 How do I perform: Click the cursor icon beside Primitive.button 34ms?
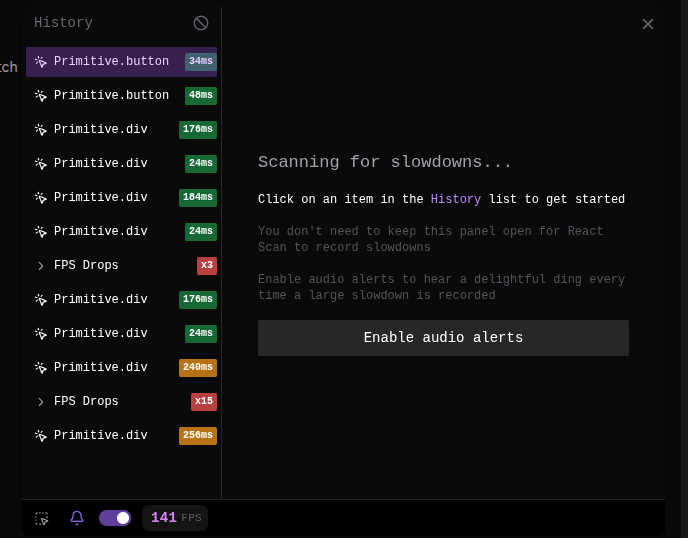point(41,62)
